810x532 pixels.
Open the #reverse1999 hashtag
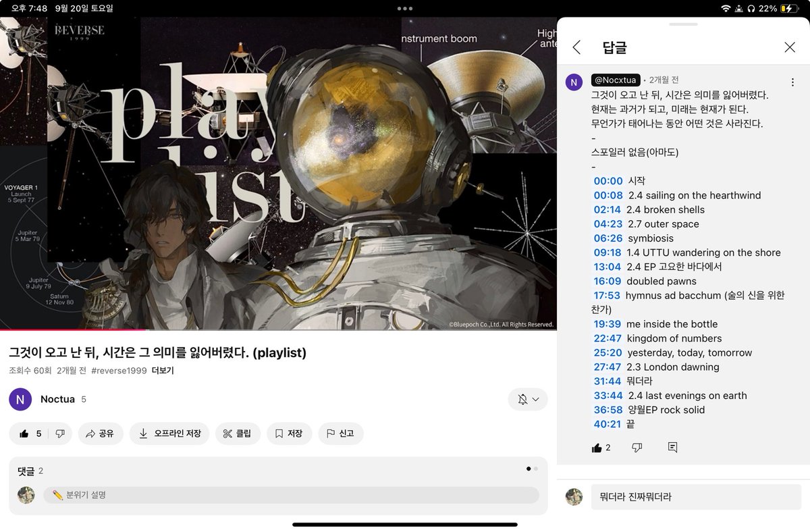[119, 371]
